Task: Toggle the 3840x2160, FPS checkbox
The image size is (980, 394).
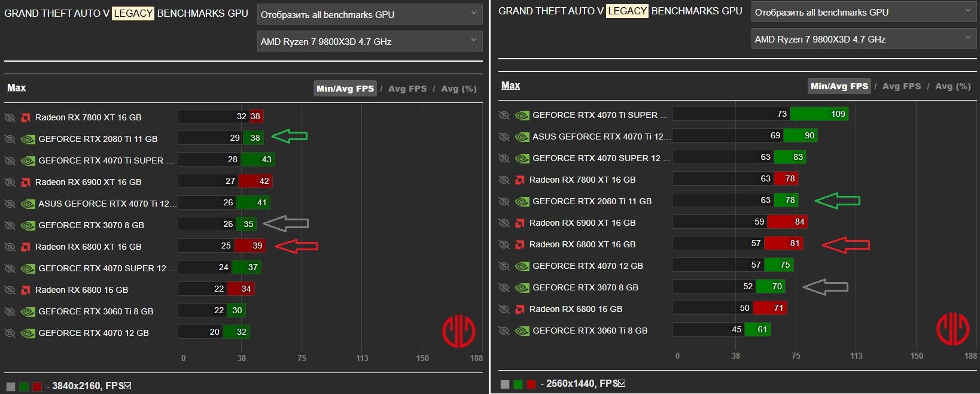Action: 127,386
